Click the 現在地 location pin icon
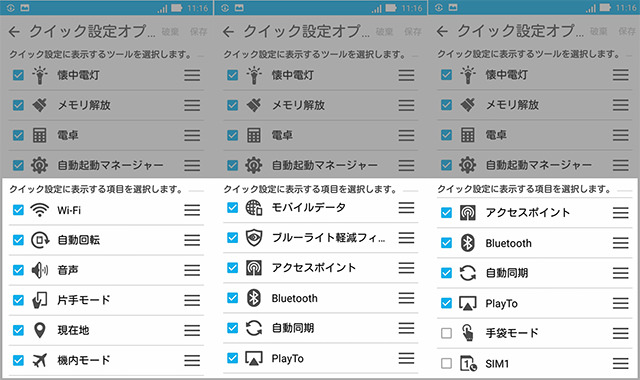This screenshot has height=380, width=640. coord(40,330)
